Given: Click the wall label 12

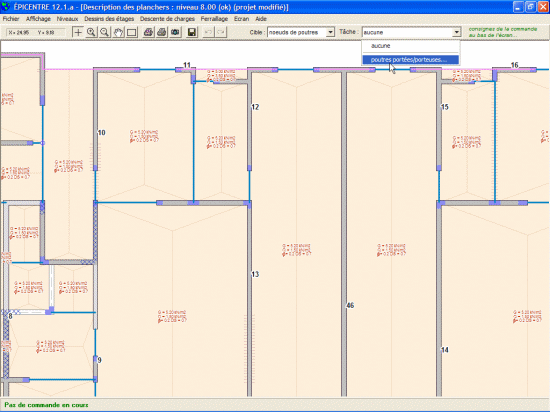Looking at the screenshot, I should (255, 107).
